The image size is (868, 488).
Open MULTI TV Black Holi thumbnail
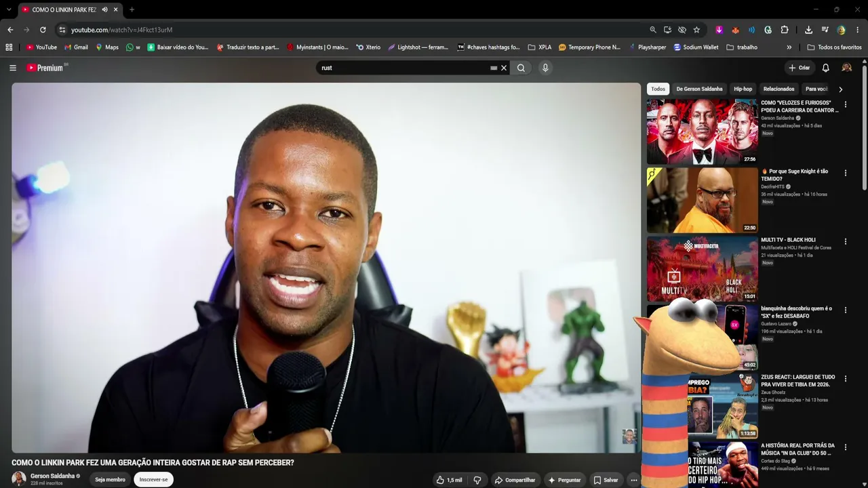tap(702, 268)
